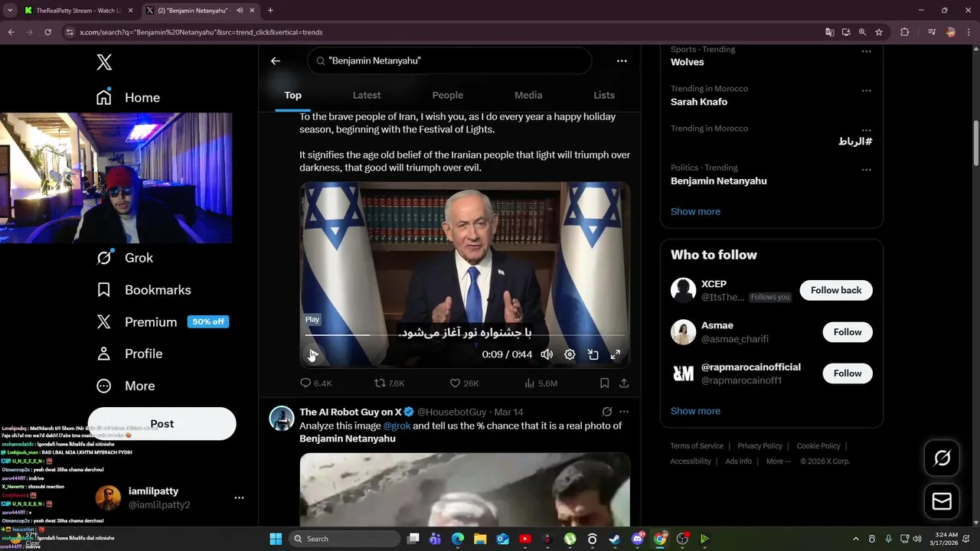Viewport: 980px width, 551px height.
Task: Open floating Grok button
Action: [942, 458]
